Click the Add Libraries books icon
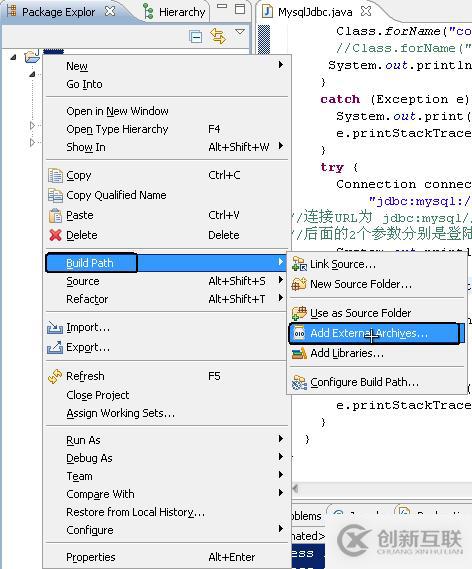The image size is (472, 569). pyautogui.click(x=299, y=353)
